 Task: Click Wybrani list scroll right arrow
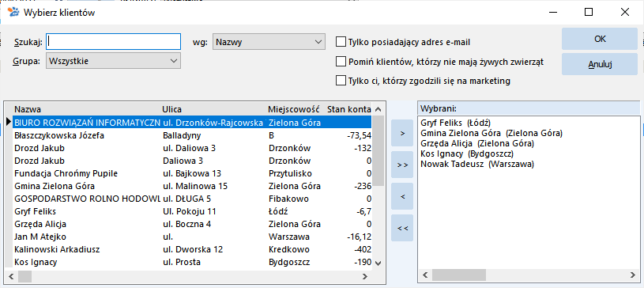click(633, 275)
